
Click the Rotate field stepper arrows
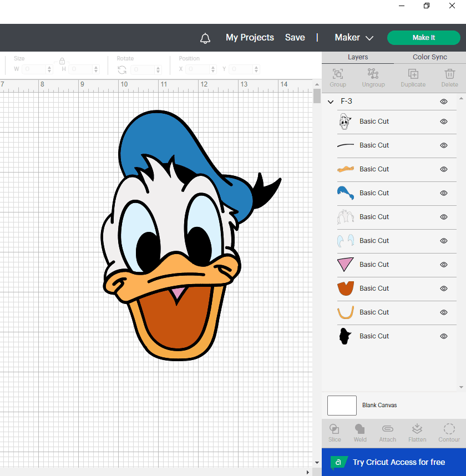point(158,69)
